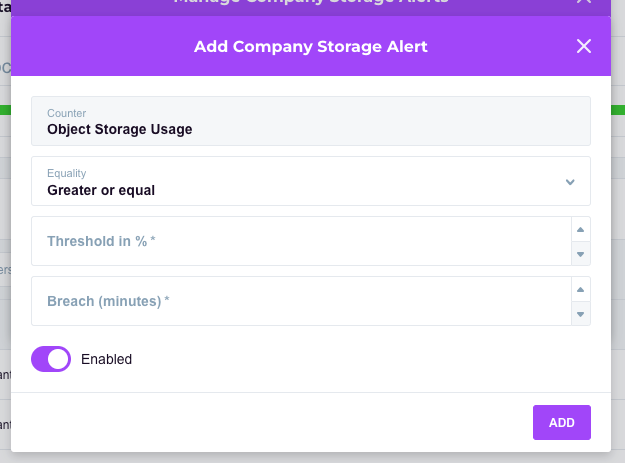Toggle the Enabled switch off
625x463 pixels.
click(x=51, y=359)
